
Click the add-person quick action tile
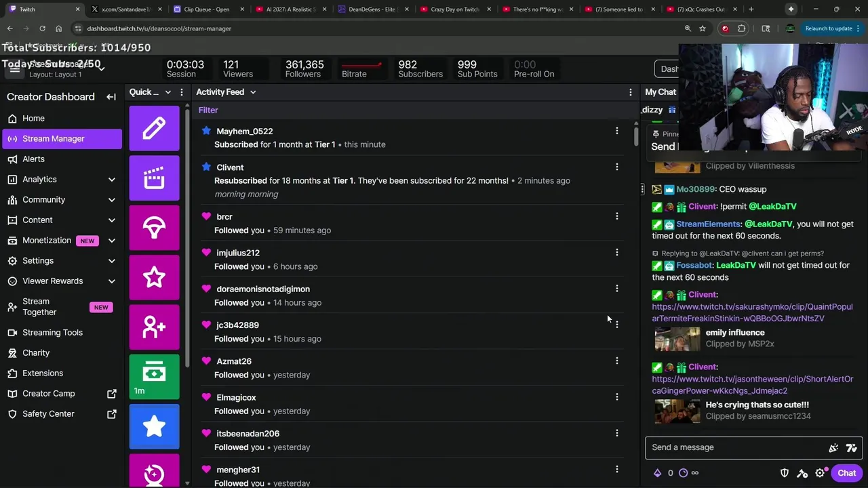point(155,327)
